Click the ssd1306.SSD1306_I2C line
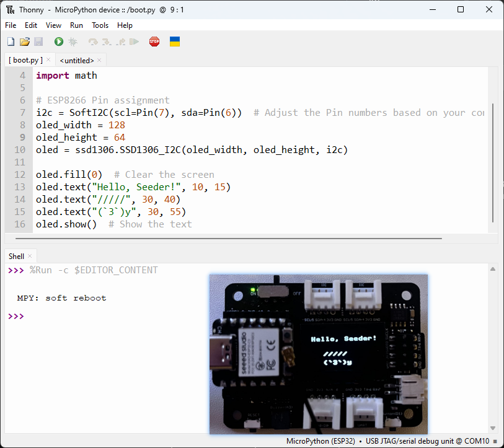Screen dimensions: 504x448 point(192,150)
